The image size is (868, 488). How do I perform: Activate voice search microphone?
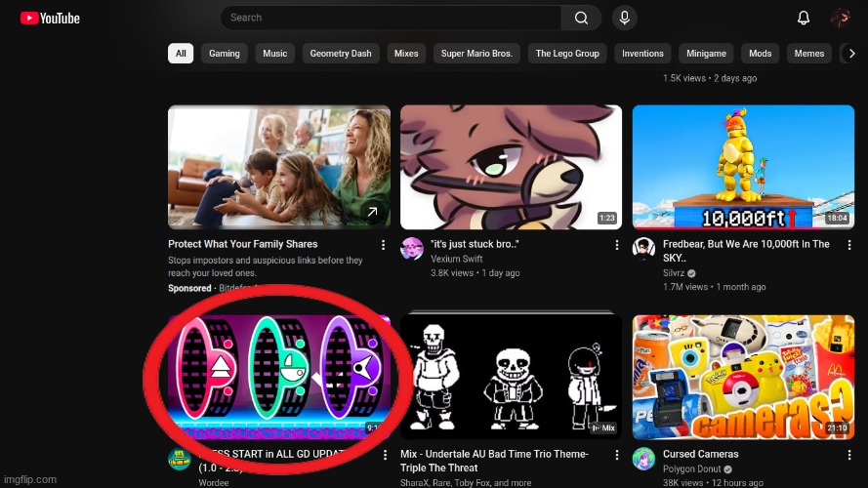coord(625,18)
